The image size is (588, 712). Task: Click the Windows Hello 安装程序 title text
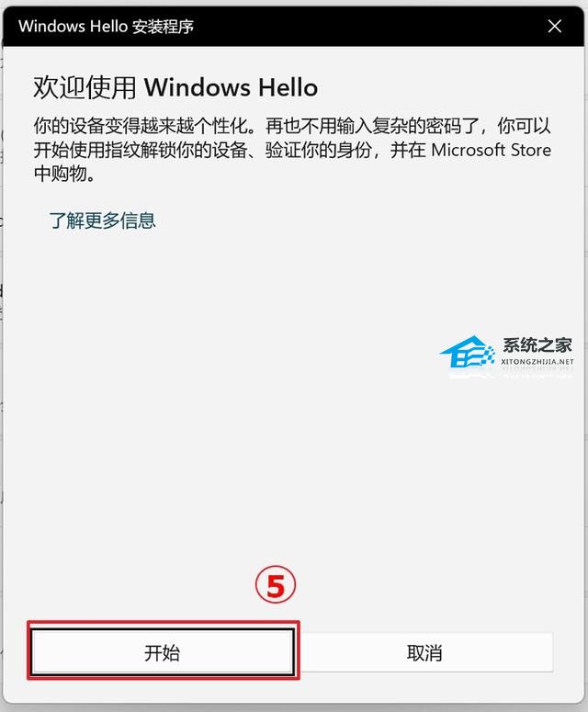tap(107, 27)
